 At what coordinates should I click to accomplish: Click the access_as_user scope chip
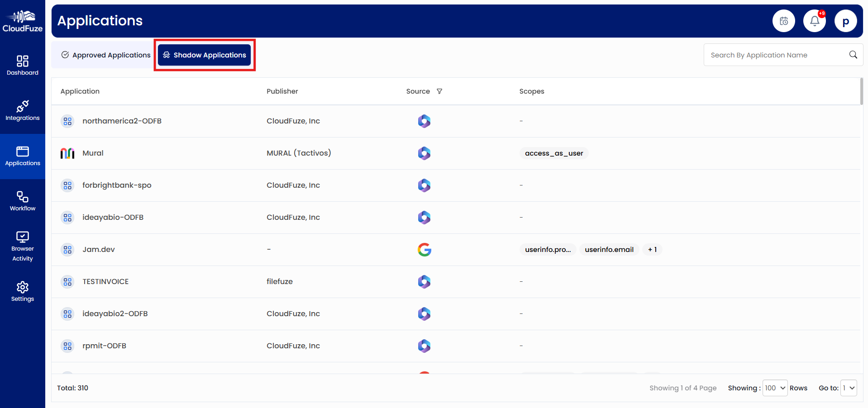[553, 153]
